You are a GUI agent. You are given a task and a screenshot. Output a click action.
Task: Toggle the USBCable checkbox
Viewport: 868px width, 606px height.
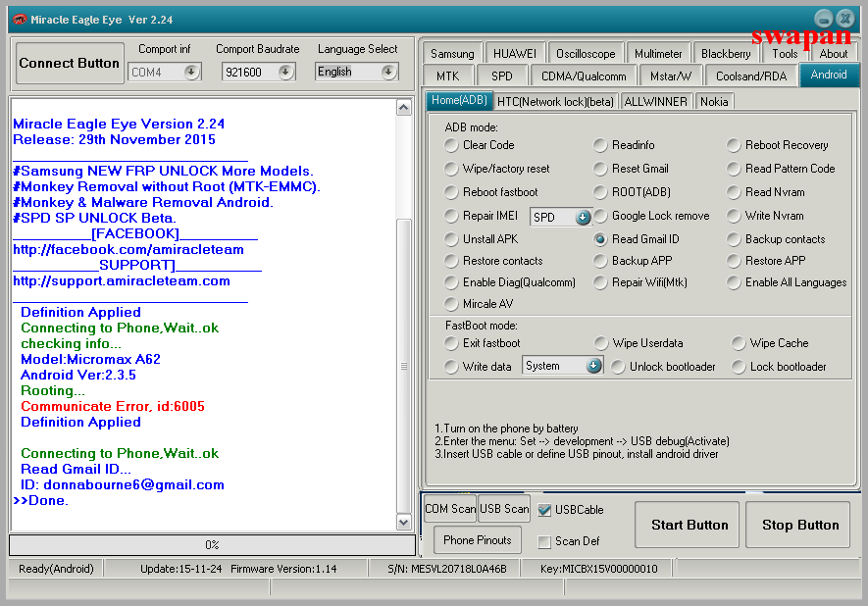pos(544,510)
